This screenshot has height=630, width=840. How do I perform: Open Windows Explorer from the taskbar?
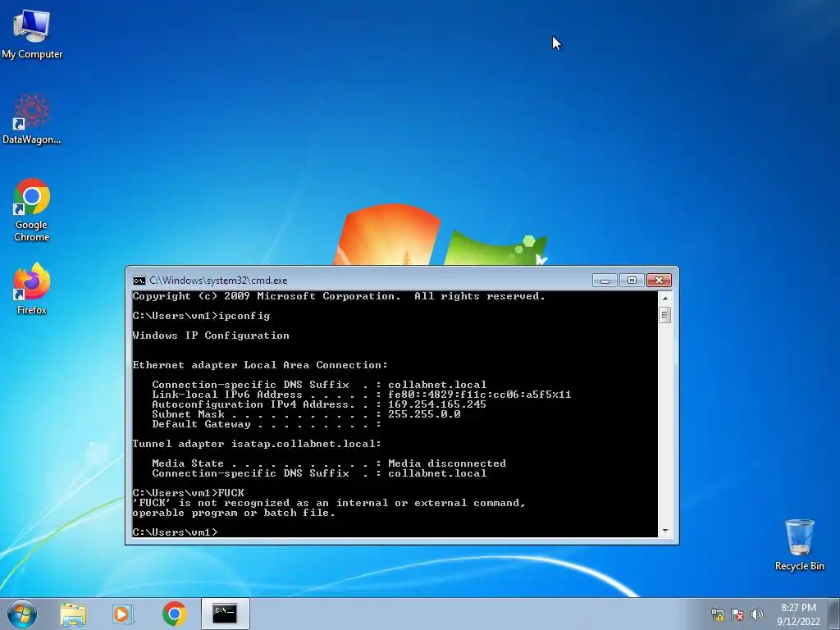pos(73,614)
